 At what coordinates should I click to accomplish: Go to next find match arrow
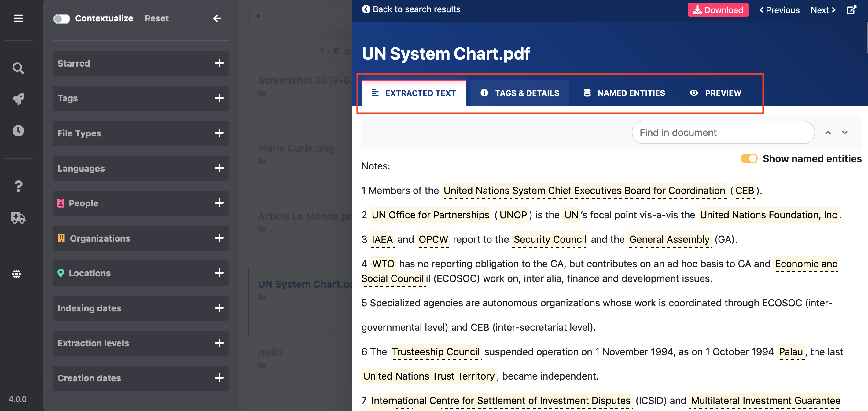[x=844, y=133]
